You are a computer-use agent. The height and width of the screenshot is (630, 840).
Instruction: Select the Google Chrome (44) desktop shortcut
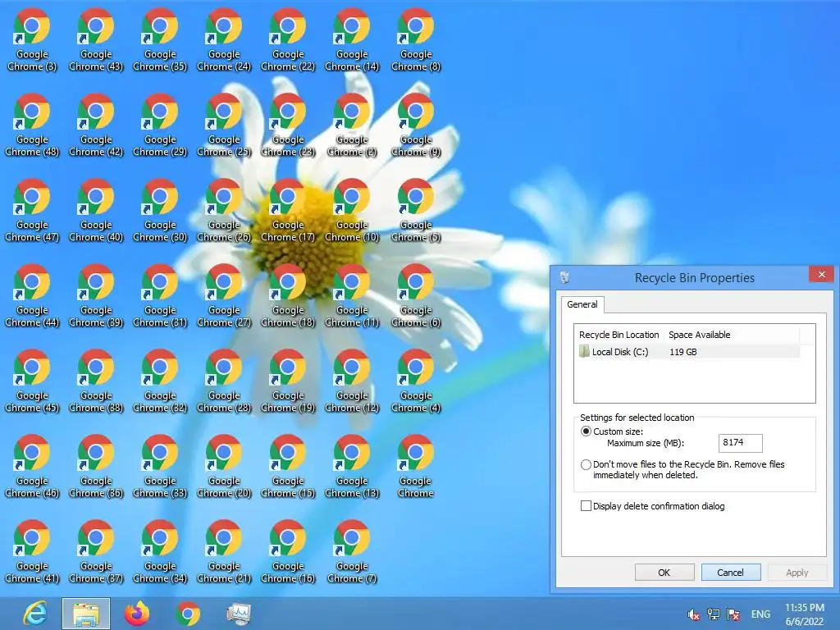point(32,295)
